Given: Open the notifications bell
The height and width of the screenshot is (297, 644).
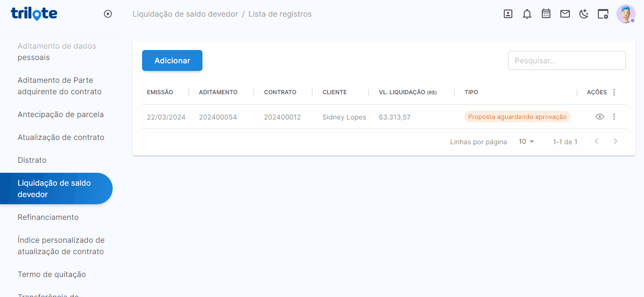Looking at the screenshot, I should 527,14.
